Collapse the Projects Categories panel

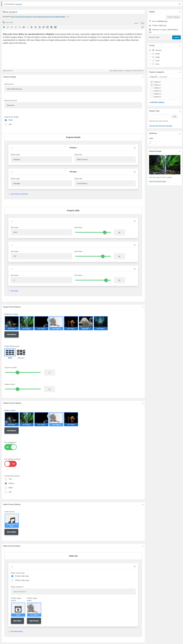point(180,72)
